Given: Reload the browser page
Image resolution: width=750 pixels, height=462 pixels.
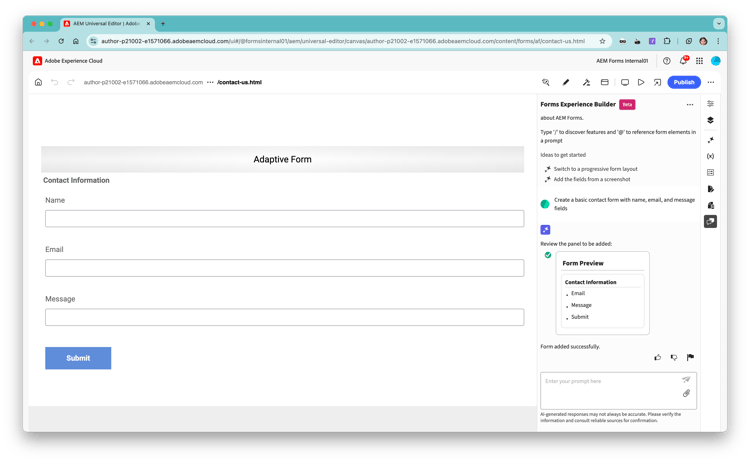Looking at the screenshot, I should click(61, 41).
